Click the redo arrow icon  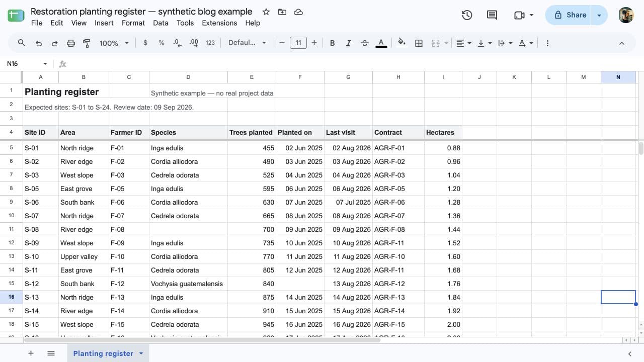click(55, 43)
